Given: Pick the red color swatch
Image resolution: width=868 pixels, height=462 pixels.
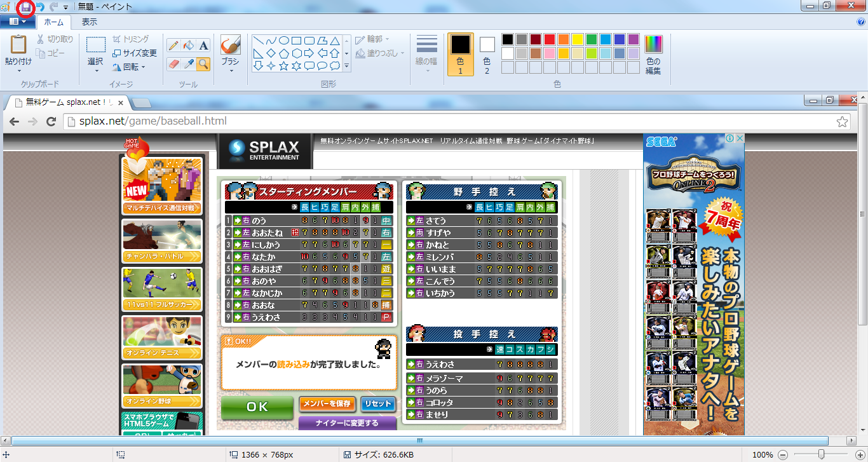Looking at the screenshot, I should [x=550, y=39].
